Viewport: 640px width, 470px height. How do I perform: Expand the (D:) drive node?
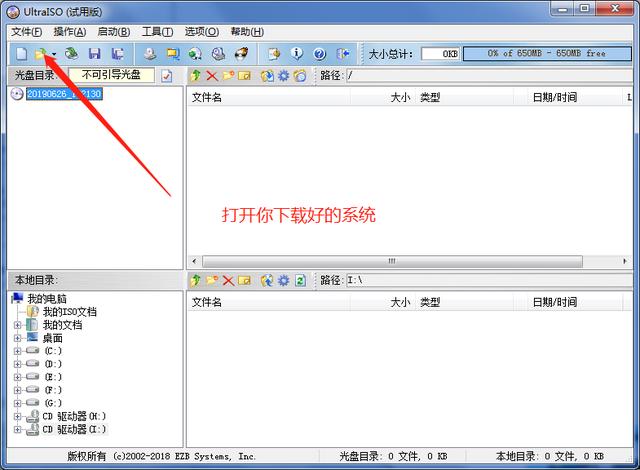coord(17,364)
